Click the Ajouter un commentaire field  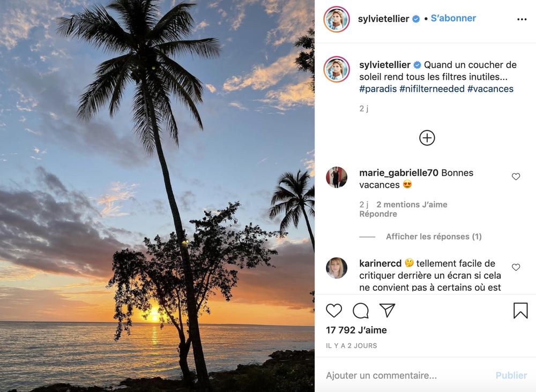[407, 375]
